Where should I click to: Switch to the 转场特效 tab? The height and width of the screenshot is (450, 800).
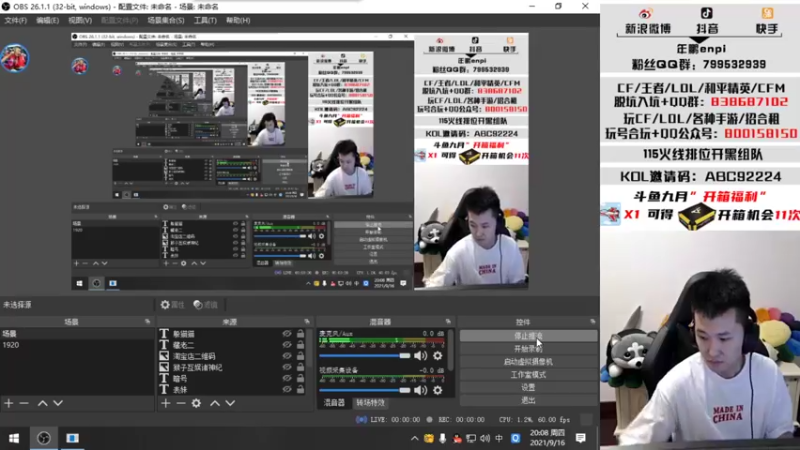(370, 403)
